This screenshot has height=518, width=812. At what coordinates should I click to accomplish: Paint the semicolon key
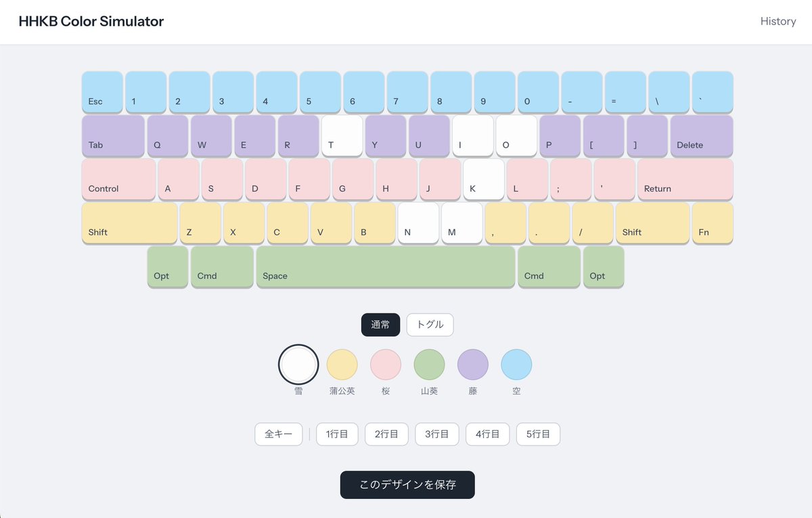click(571, 179)
